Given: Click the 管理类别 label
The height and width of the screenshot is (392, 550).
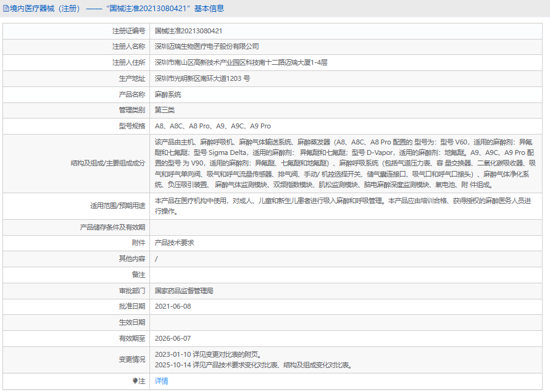Looking at the screenshot, I should click(x=132, y=110).
